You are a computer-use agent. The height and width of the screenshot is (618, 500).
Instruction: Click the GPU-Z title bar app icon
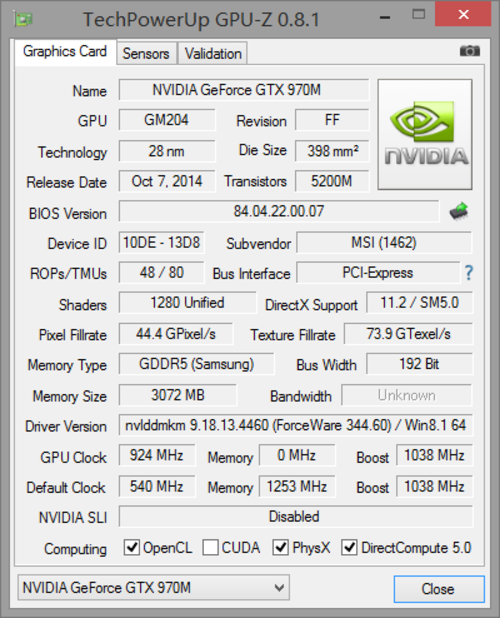(23, 19)
